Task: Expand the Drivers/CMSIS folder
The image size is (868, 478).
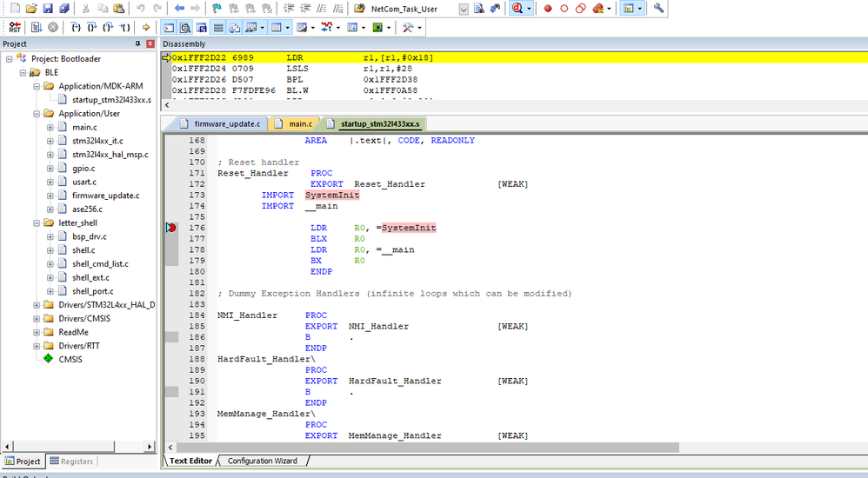Action: (37, 318)
